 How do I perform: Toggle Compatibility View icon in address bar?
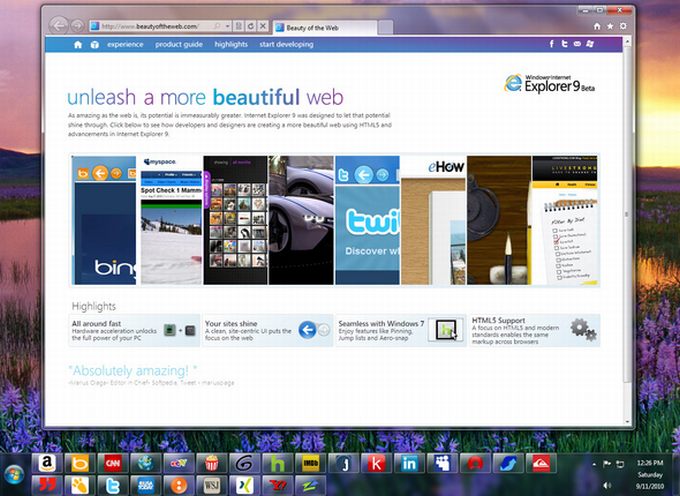pyautogui.click(x=238, y=26)
